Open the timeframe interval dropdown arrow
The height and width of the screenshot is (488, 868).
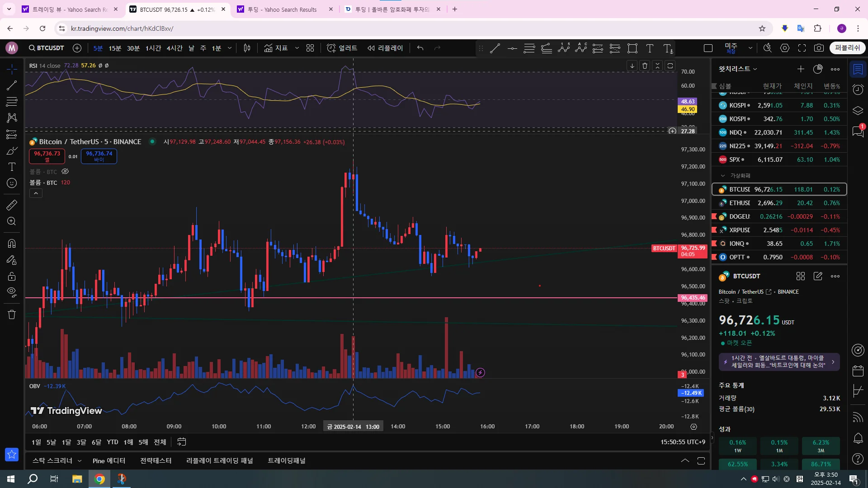(230, 48)
